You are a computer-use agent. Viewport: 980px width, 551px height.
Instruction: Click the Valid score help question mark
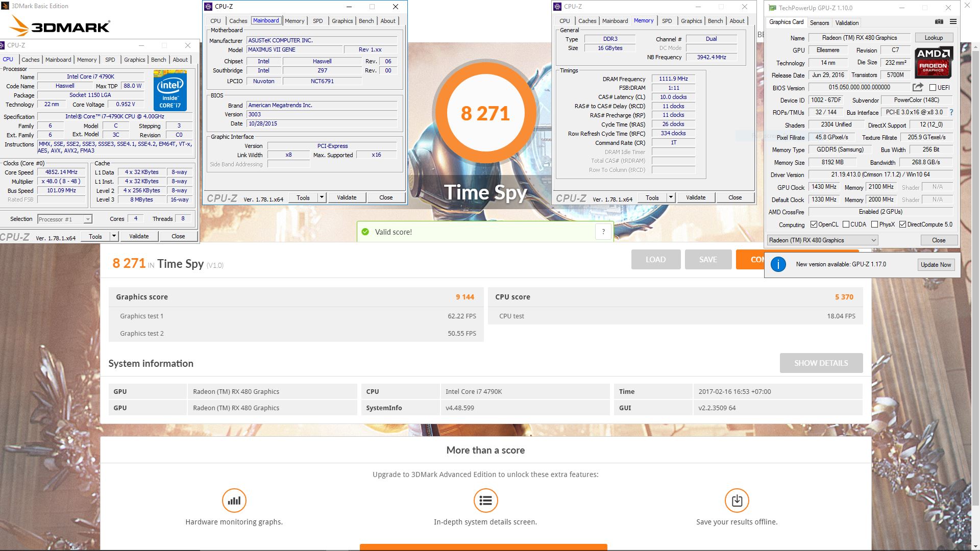603,232
